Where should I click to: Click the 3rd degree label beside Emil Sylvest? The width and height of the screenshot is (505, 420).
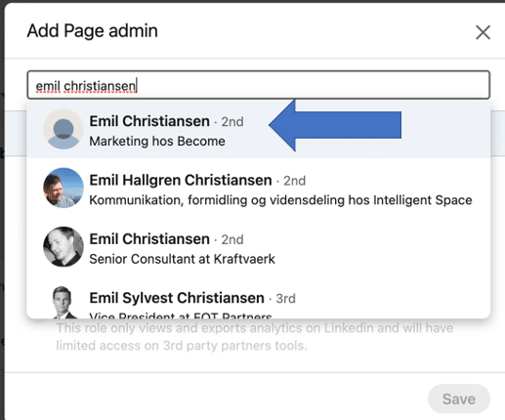click(x=285, y=298)
